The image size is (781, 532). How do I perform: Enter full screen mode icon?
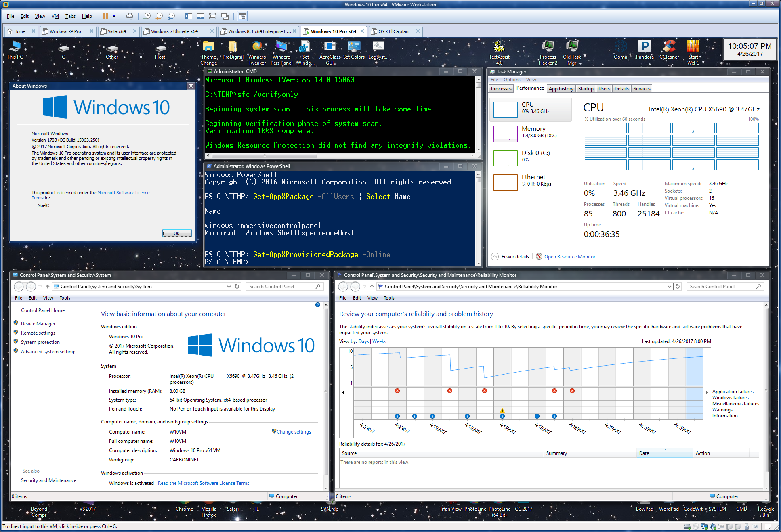point(212,16)
